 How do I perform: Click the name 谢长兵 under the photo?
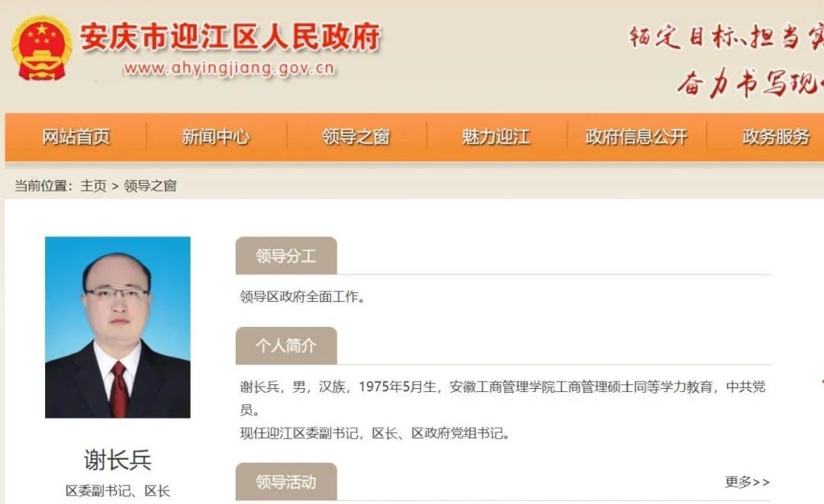click(x=117, y=461)
